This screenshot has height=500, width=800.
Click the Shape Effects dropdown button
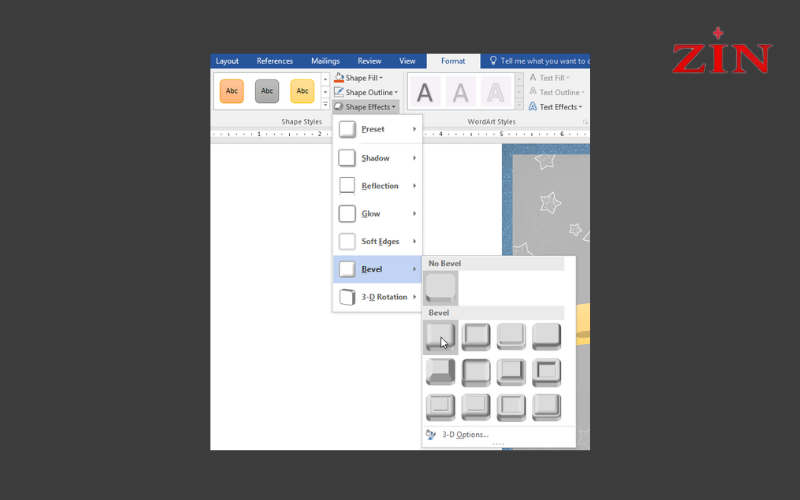[366, 107]
